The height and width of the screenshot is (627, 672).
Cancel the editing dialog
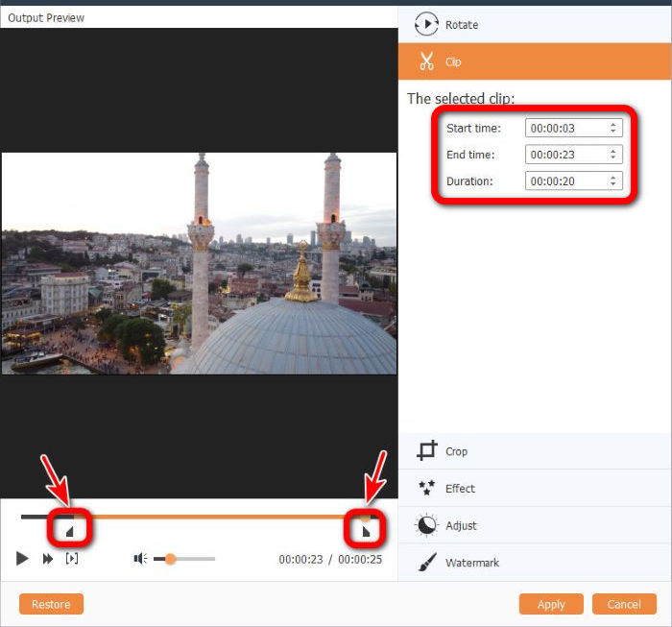(x=624, y=604)
